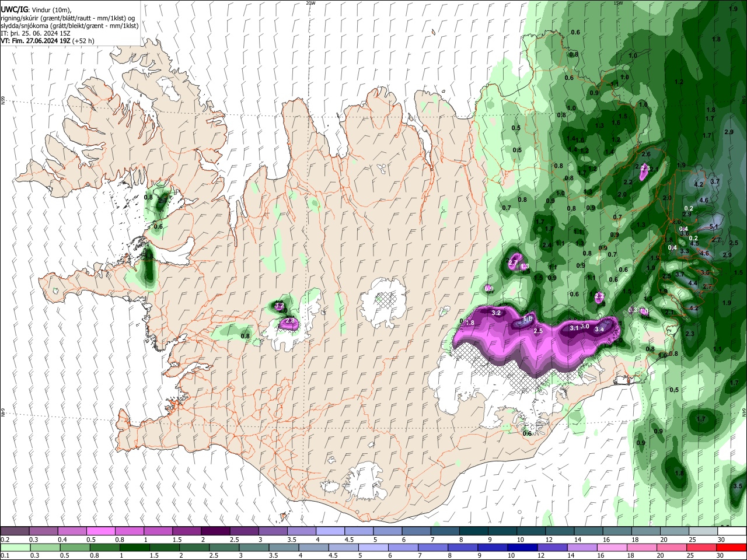This screenshot has height=560, width=747.
Task: Pick the dark navy blue swatch in bottom legend row
Action: 521,548
